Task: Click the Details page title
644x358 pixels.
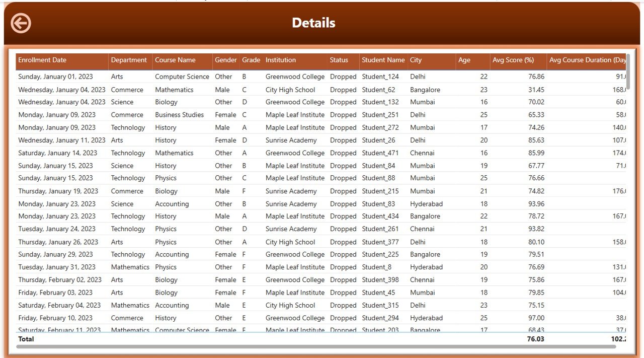Action: tap(313, 23)
